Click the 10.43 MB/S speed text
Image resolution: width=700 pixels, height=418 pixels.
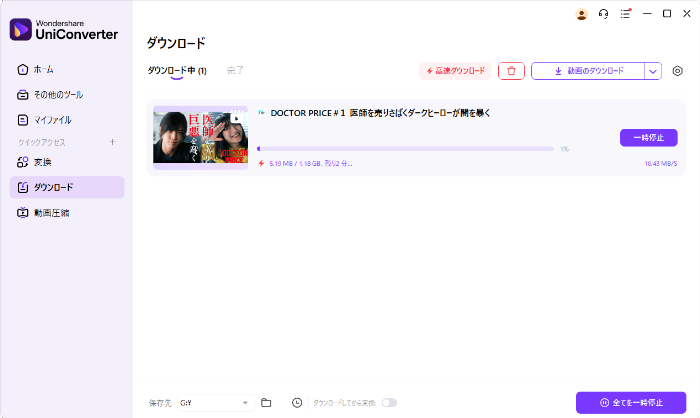coord(661,164)
